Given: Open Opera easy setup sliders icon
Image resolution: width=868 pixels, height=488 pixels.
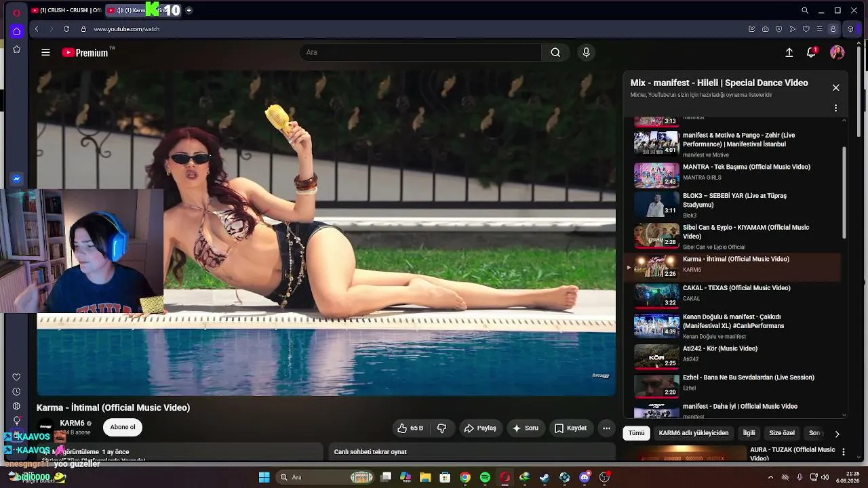Looking at the screenshot, I should coord(820,29).
